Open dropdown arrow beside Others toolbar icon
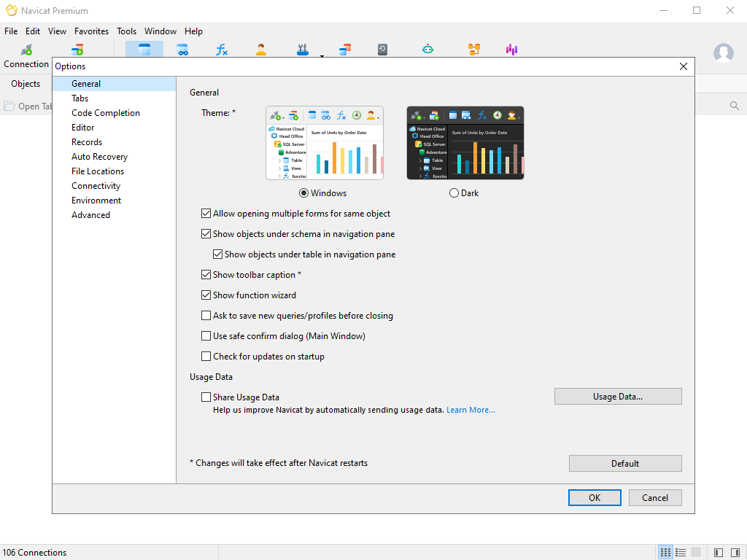Screen dimensions: 747x560 pos(322,55)
